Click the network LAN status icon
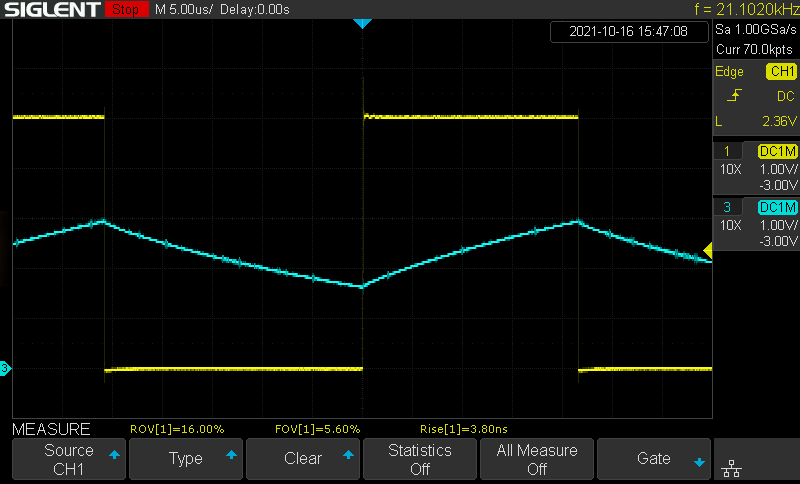 point(732,468)
